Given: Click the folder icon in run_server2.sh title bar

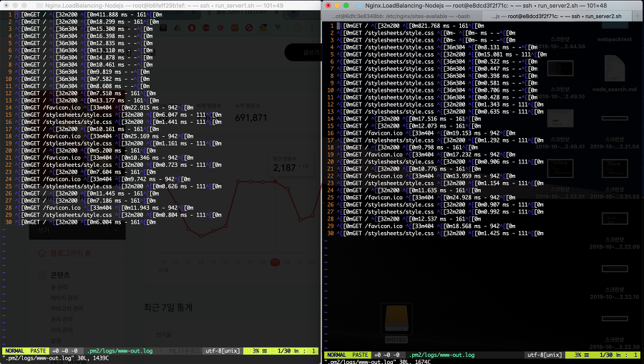Looking at the screenshot, I should point(359,5).
